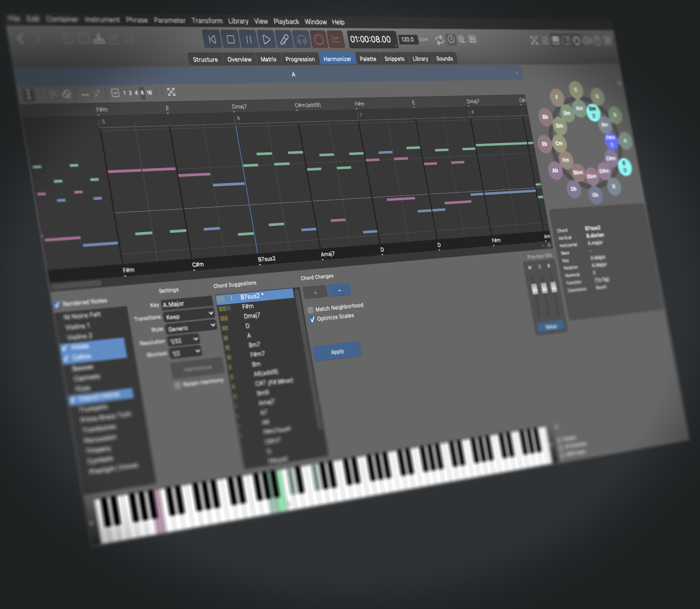Open the Playback menu
The image size is (700, 609).
286,22
